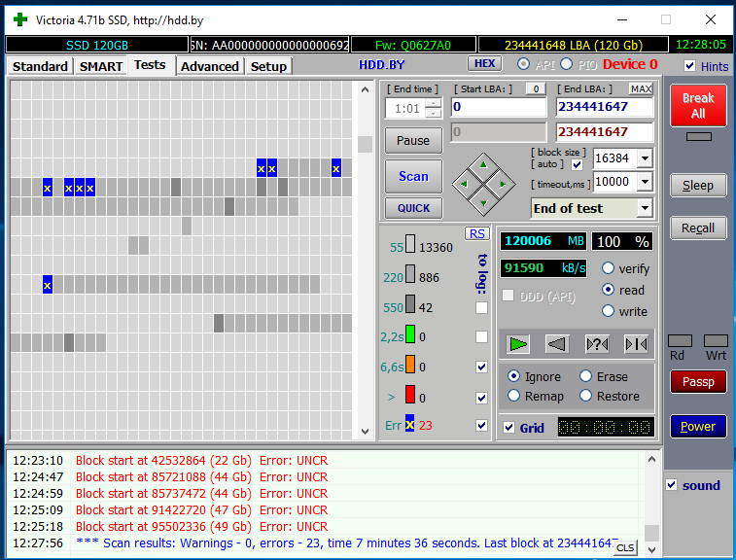The image size is (736, 560).
Task: Click the reverse scan arrow button
Action: coord(557,344)
